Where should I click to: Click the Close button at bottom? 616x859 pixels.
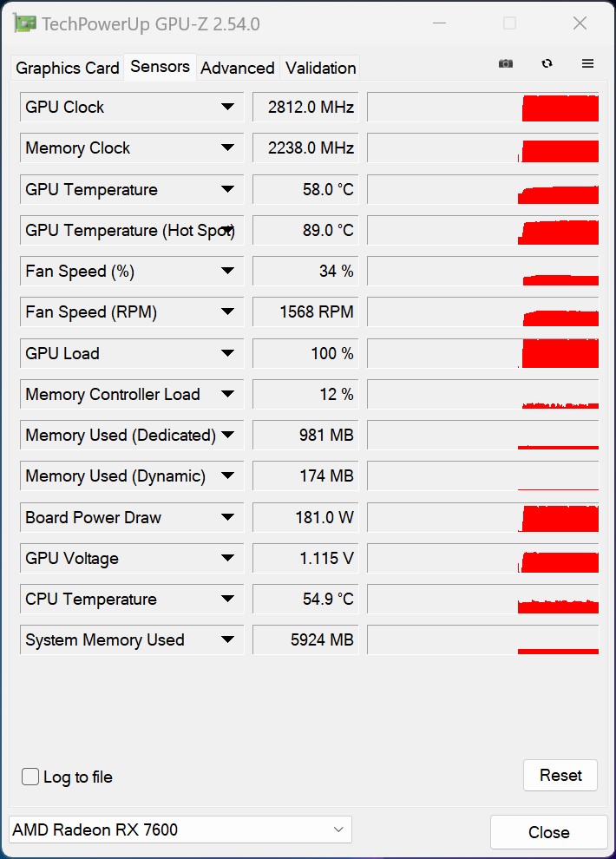548,832
